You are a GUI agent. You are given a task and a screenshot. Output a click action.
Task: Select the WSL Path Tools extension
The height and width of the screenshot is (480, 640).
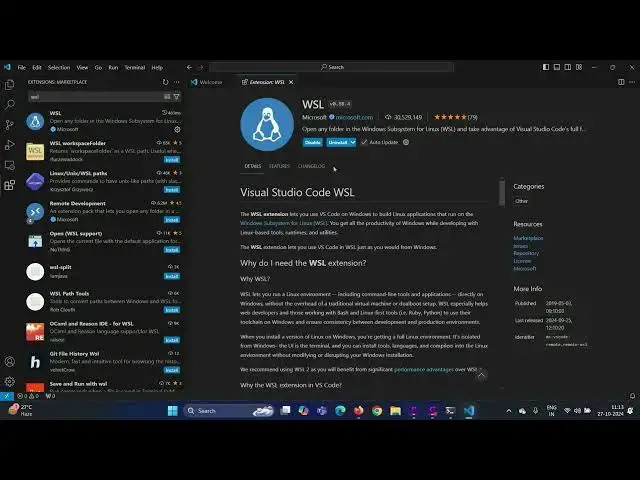(104, 302)
